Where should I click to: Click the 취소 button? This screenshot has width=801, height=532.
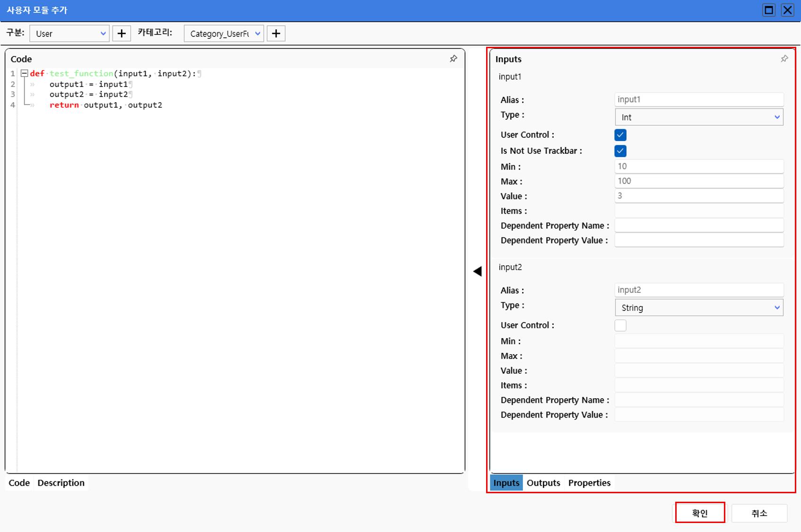pos(759,513)
